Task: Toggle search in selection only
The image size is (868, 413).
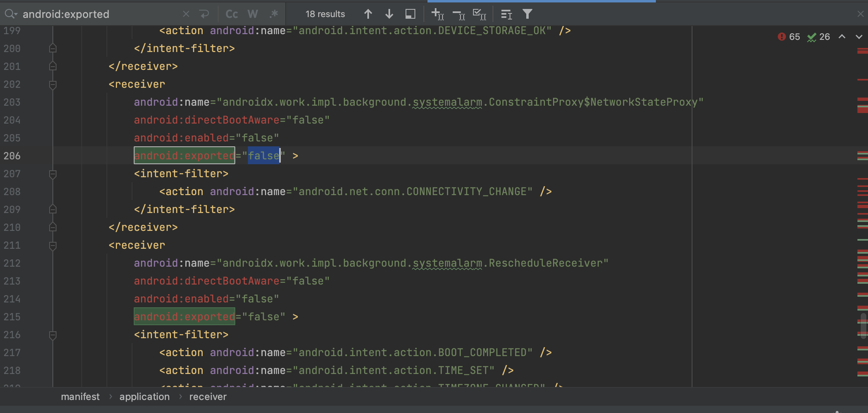Action: (410, 14)
